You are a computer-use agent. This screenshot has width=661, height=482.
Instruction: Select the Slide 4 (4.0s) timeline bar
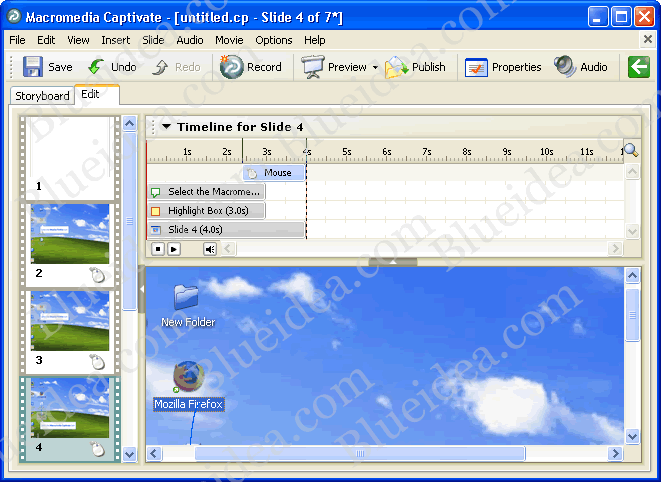click(226, 229)
